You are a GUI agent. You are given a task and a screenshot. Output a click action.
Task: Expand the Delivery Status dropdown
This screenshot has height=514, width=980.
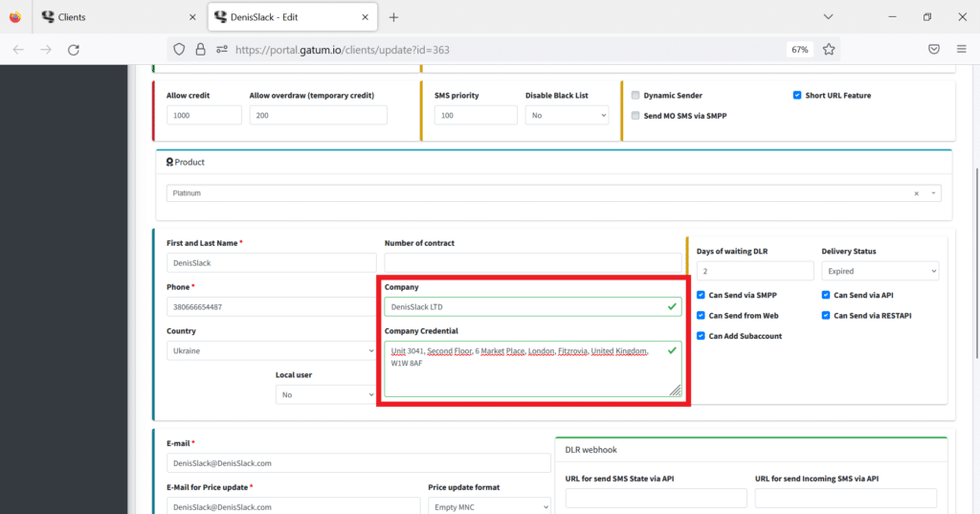pyautogui.click(x=880, y=271)
